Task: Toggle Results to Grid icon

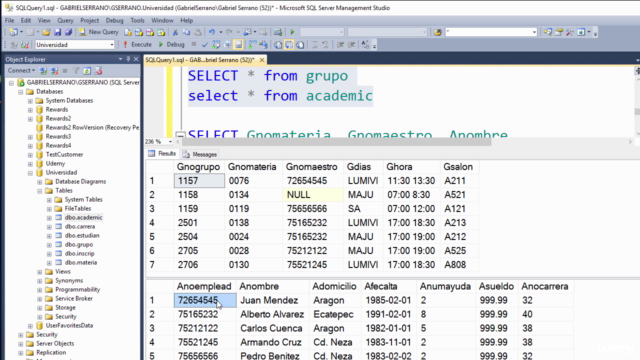Action: coord(289,44)
